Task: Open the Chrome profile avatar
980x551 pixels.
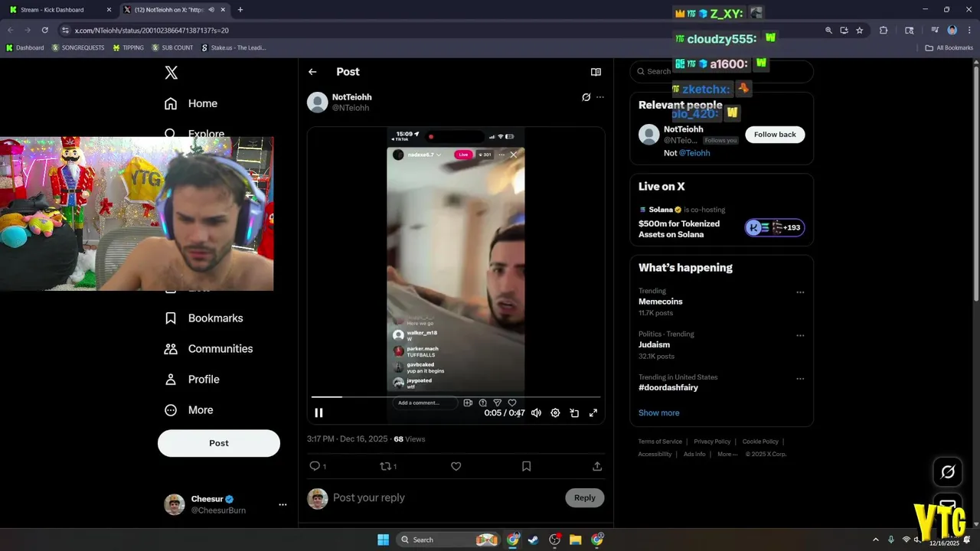Action: [952, 31]
